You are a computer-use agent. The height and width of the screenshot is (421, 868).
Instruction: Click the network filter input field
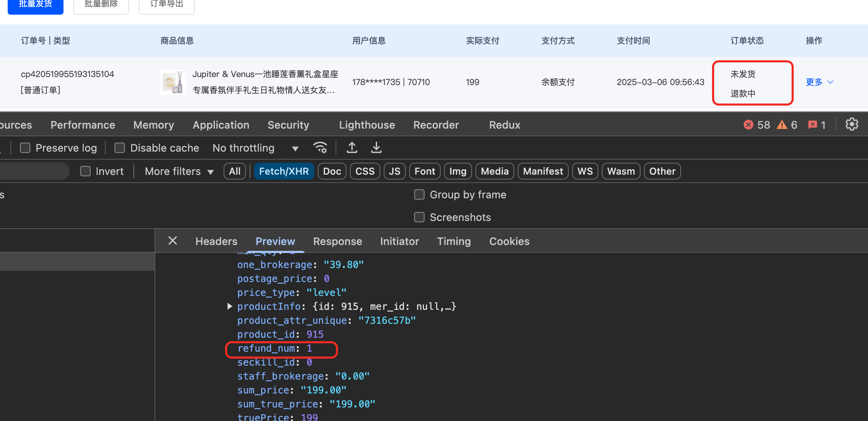(34, 171)
